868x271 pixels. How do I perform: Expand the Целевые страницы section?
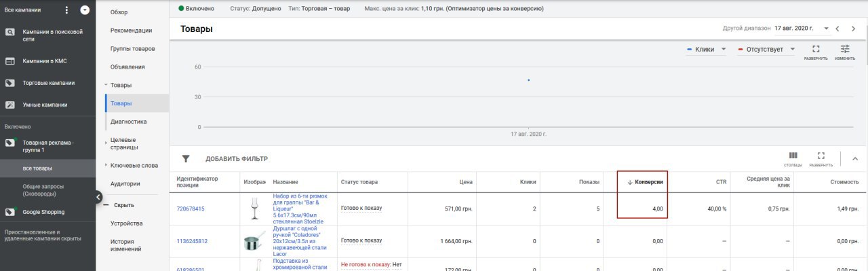coord(106,143)
